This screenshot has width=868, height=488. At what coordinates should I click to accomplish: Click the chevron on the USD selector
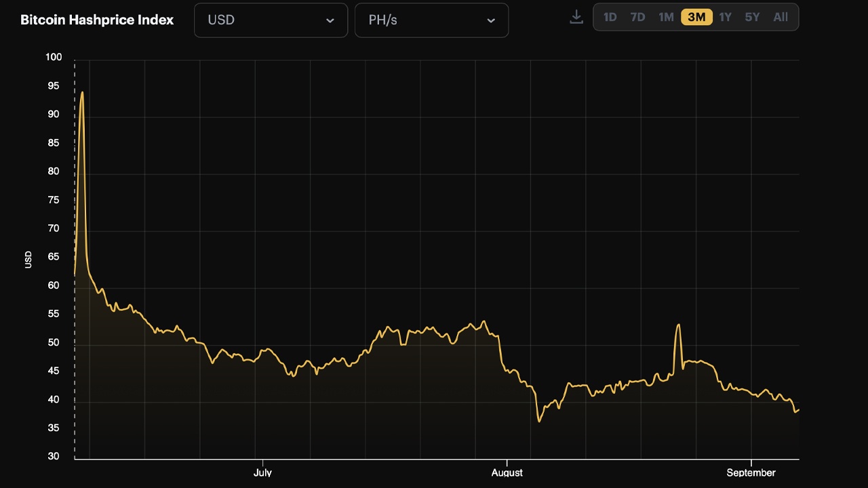pos(330,20)
